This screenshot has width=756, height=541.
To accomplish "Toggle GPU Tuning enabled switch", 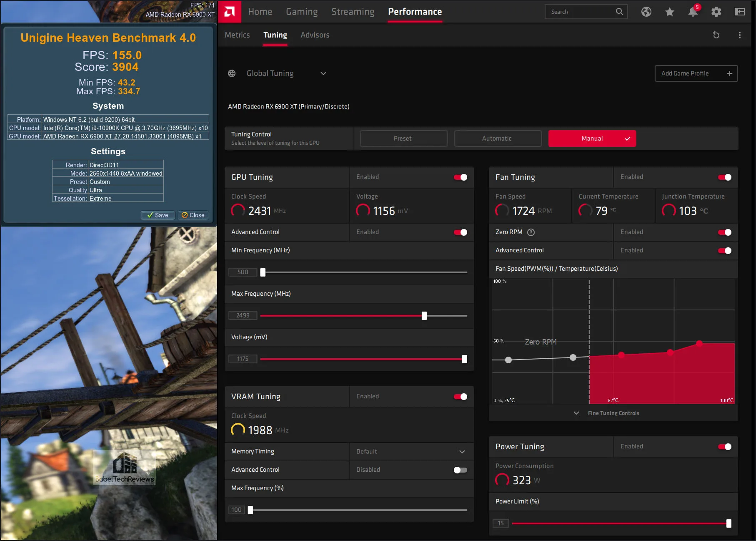I will [x=461, y=177].
